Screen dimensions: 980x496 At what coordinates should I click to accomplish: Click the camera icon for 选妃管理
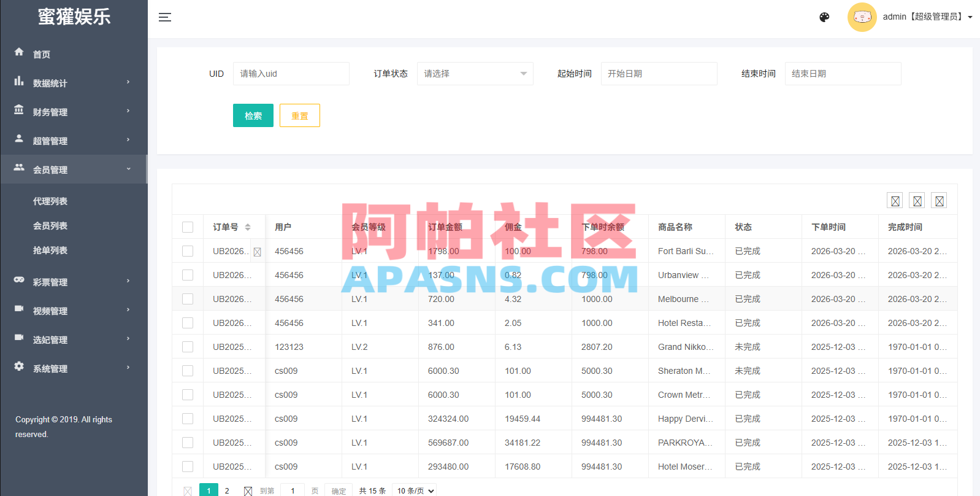pos(19,338)
